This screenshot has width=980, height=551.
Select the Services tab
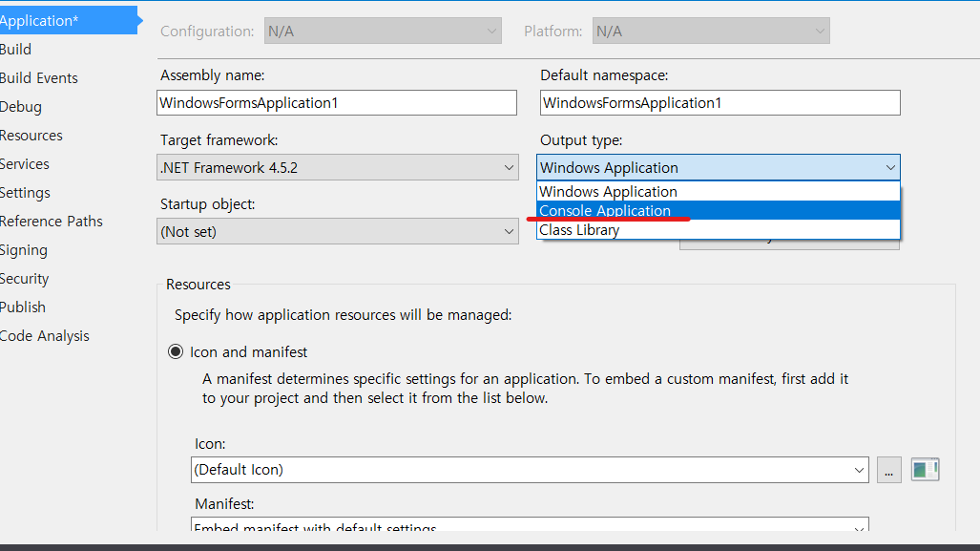25,164
